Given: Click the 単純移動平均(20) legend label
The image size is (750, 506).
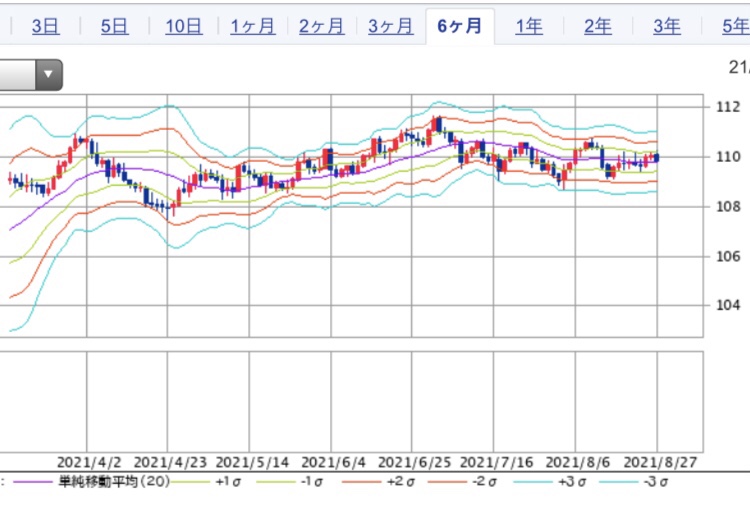Looking at the screenshot, I should [x=114, y=482].
